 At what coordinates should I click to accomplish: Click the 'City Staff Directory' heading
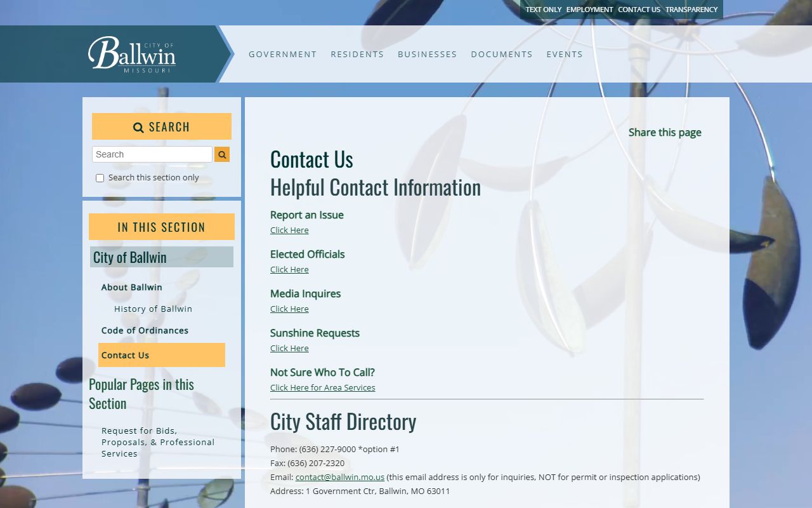click(x=343, y=422)
